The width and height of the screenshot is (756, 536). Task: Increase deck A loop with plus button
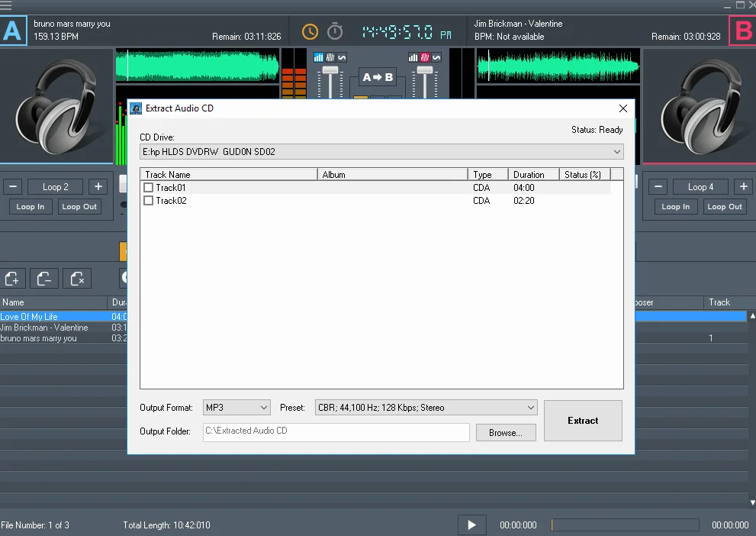98,187
